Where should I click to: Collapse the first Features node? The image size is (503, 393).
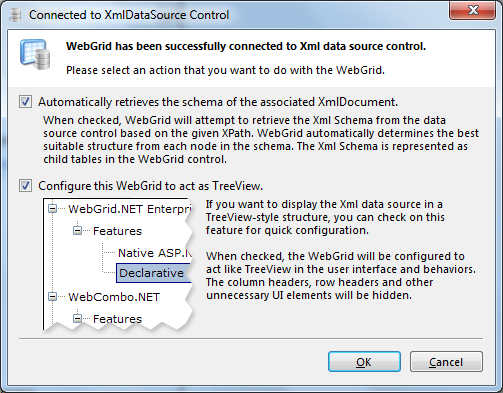(77, 231)
